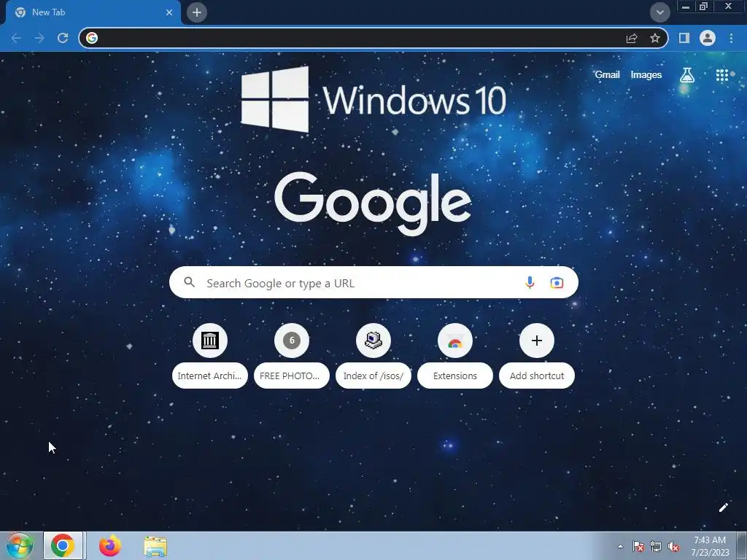
Task: Click the Google logo
Action: pyautogui.click(x=373, y=204)
